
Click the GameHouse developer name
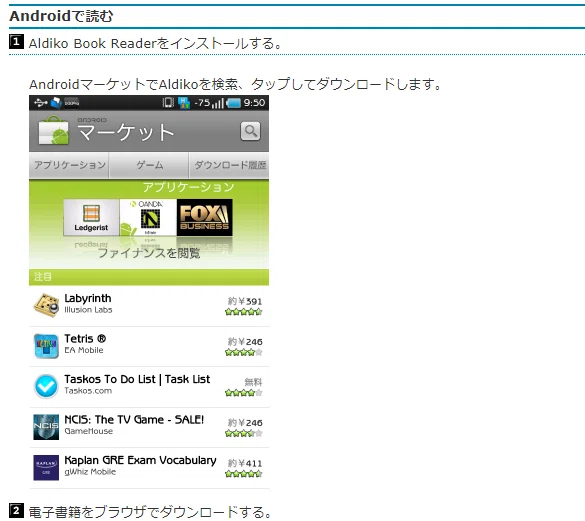tap(88, 431)
